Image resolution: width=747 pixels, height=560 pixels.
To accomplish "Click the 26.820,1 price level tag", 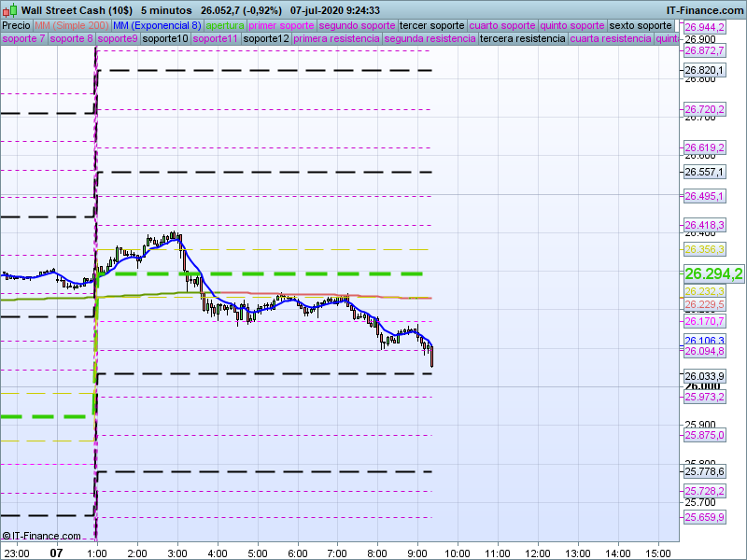I will [705, 71].
